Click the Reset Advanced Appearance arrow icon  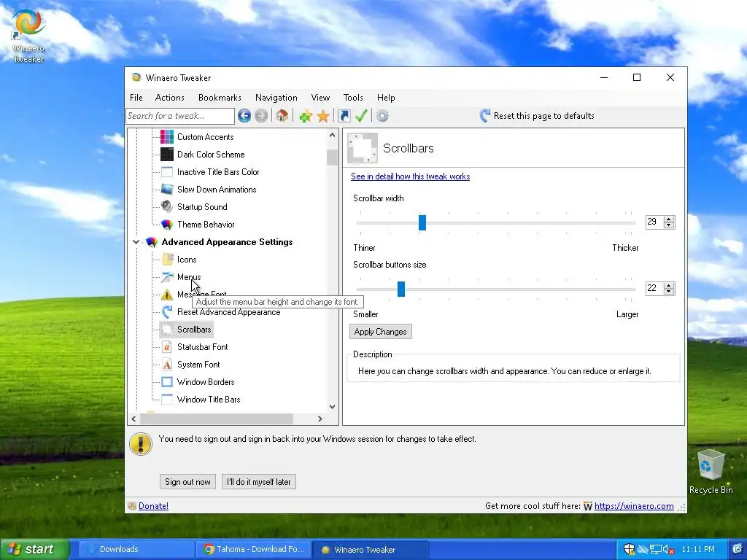click(x=167, y=312)
